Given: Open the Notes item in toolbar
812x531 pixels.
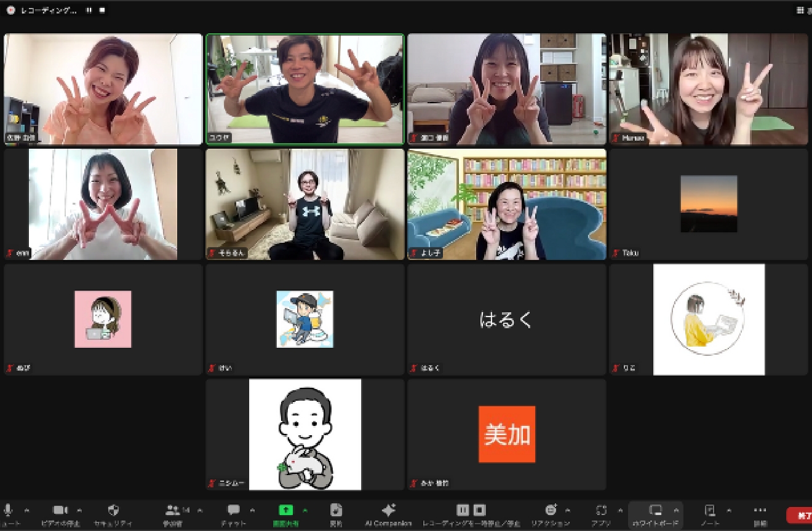Looking at the screenshot, I should 710,510.
